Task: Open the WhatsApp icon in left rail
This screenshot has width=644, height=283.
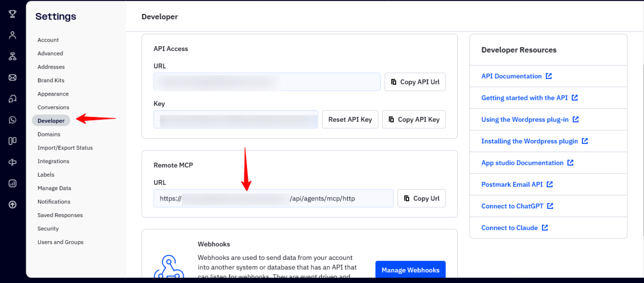Action: tap(12, 120)
